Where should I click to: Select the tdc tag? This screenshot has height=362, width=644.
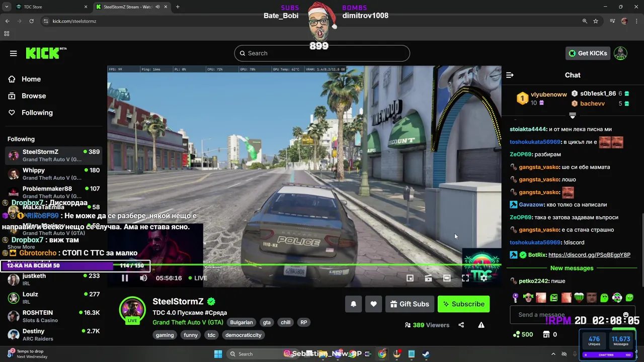211,335
